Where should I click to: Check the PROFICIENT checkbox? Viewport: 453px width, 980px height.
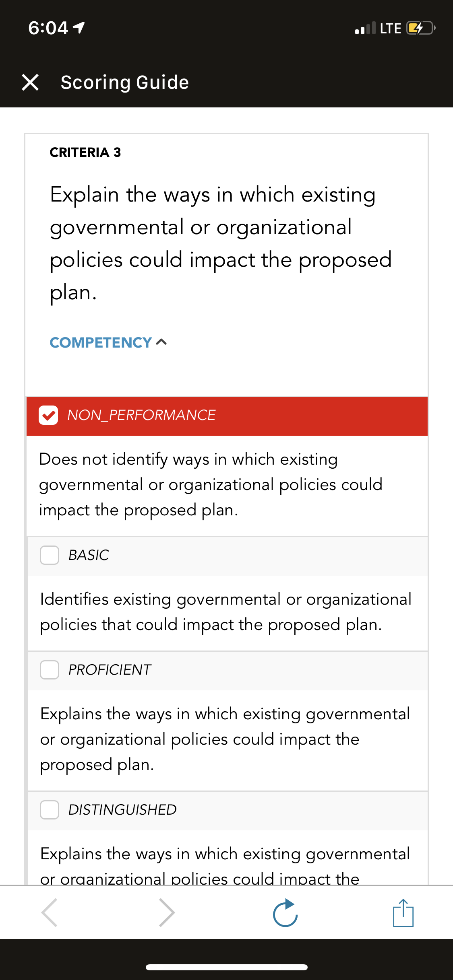point(50,670)
